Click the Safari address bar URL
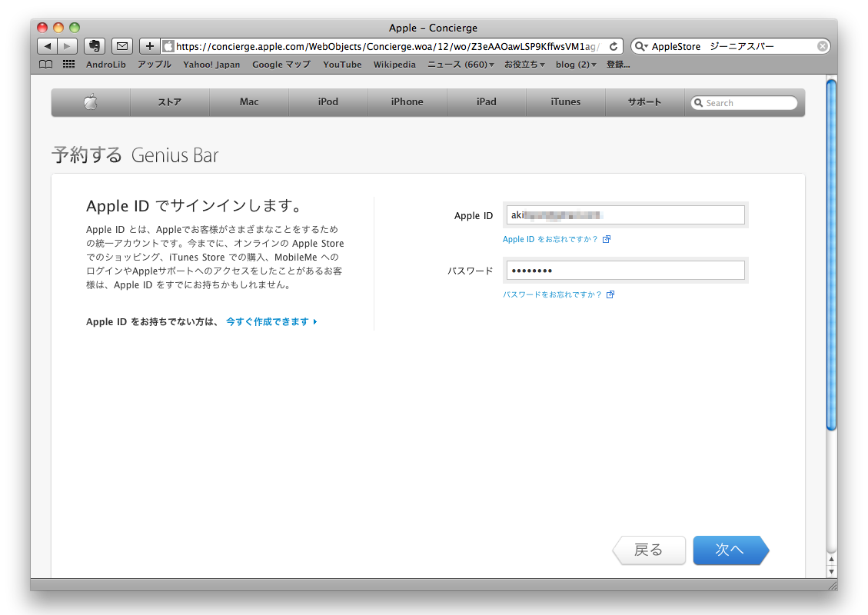 pyautogui.click(x=386, y=46)
